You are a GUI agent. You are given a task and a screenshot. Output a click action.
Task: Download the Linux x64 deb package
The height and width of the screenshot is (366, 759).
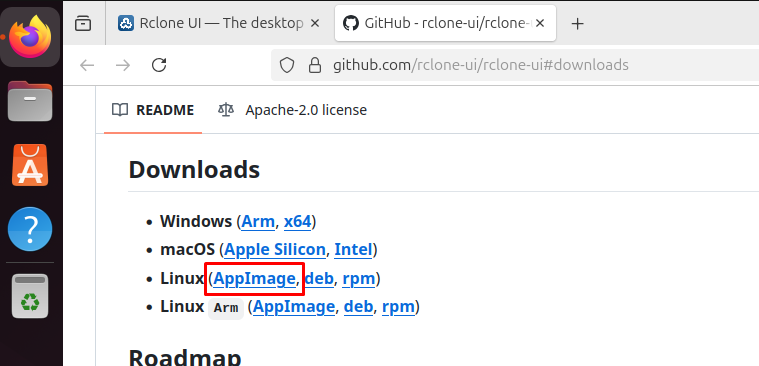click(x=319, y=278)
